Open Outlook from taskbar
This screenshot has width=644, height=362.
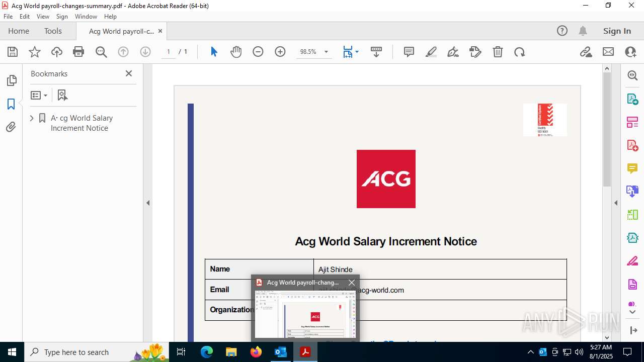click(x=280, y=352)
